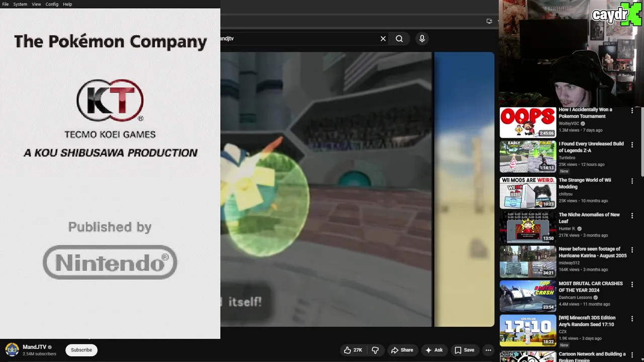Open the File menu

(6, 4)
